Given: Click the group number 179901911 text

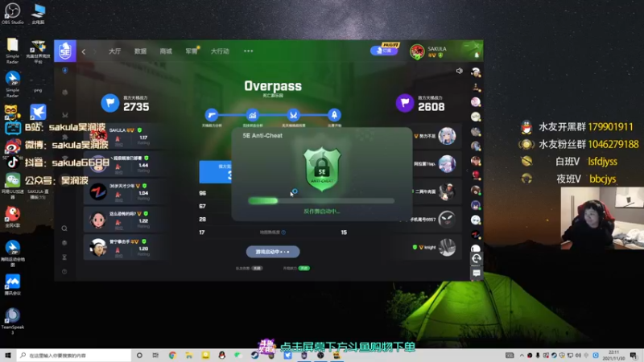Looking at the screenshot, I should pos(610,127).
